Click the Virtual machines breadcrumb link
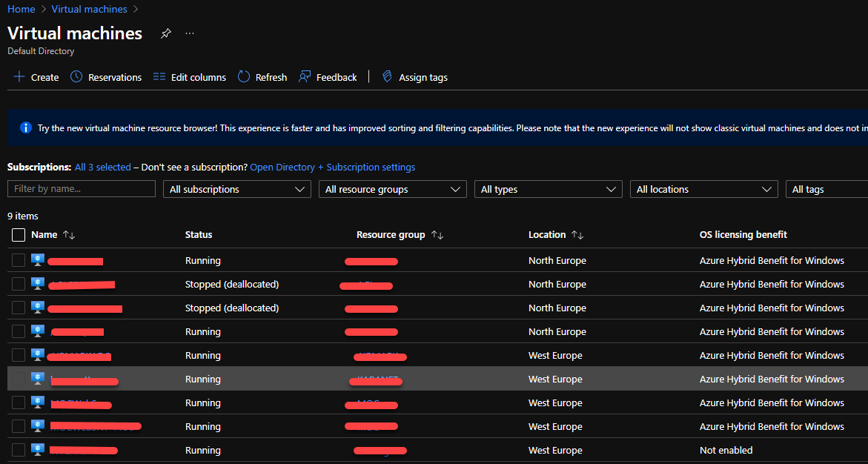This screenshot has height=464, width=868. tap(89, 9)
